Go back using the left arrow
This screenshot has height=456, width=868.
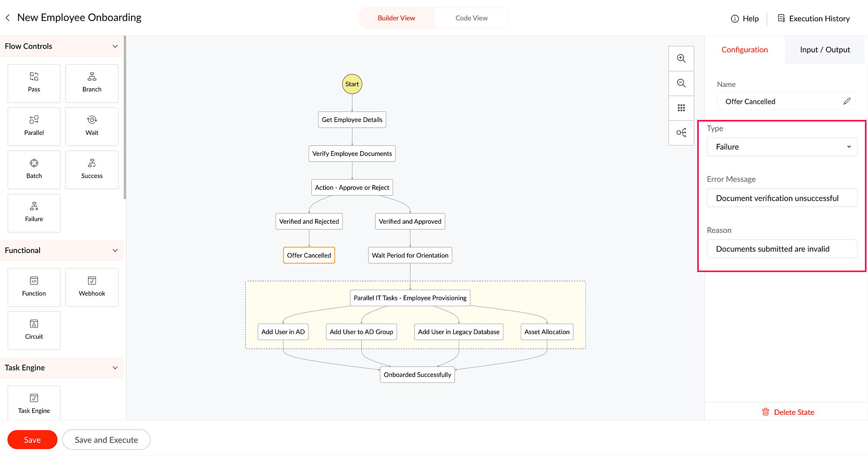(8, 18)
